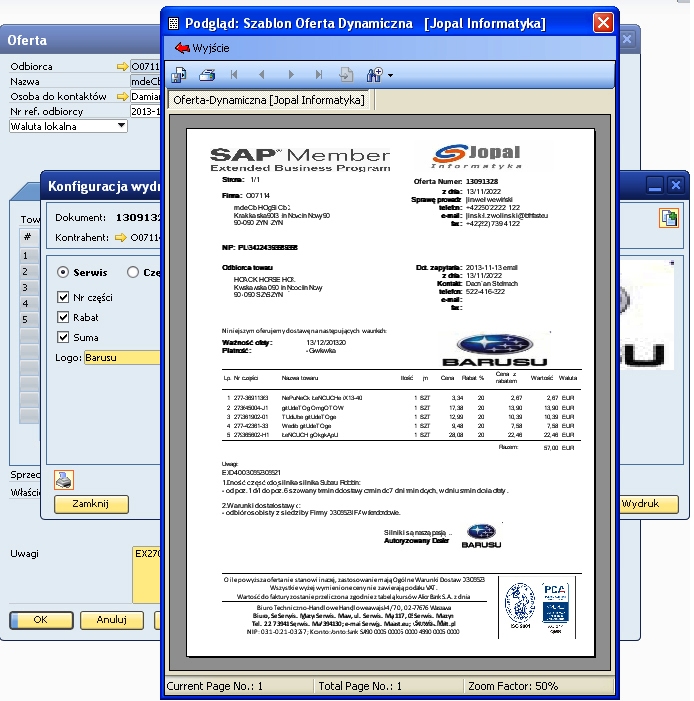Select row 2 header in Oferta table
This screenshot has width=694, height=701.
(30, 271)
